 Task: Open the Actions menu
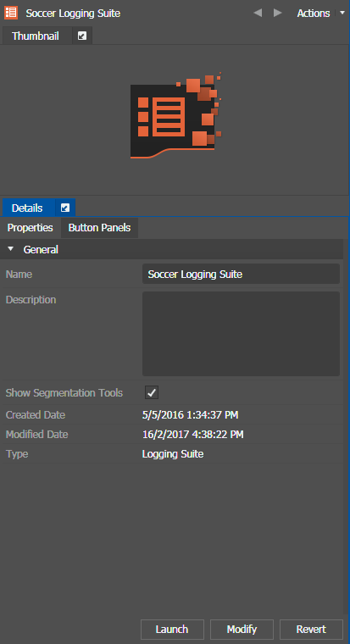pos(314,14)
